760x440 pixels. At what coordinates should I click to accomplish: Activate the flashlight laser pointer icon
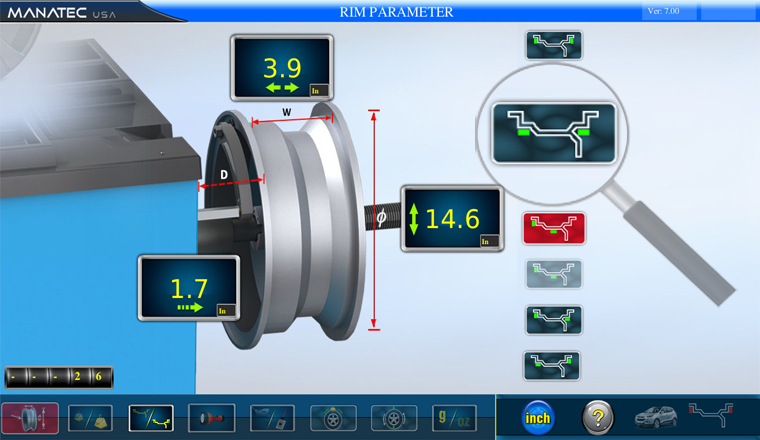pyautogui.click(x=212, y=418)
